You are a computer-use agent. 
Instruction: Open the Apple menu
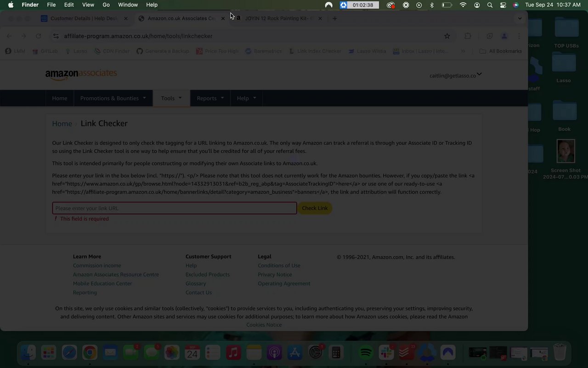click(x=11, y=5)
